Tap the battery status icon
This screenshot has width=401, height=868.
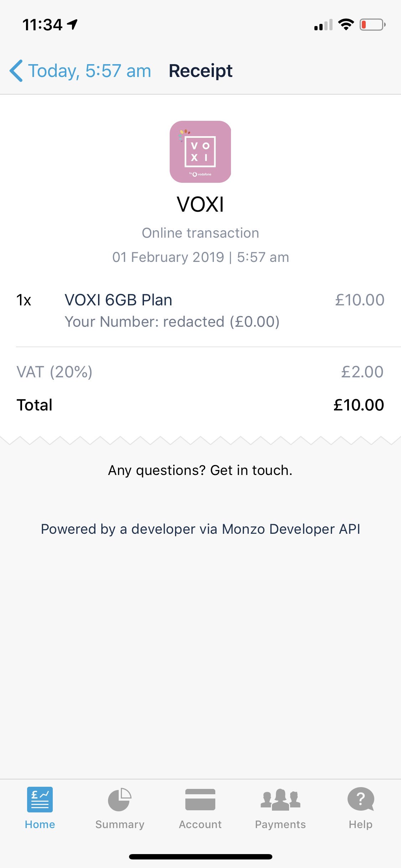pos(372,25)
